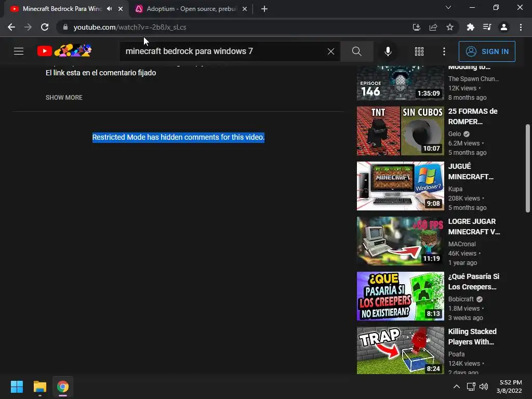Viewport: 532px width, 399px height.
Task: Share this page via address bar icon
Action: (x=433, y=27)
